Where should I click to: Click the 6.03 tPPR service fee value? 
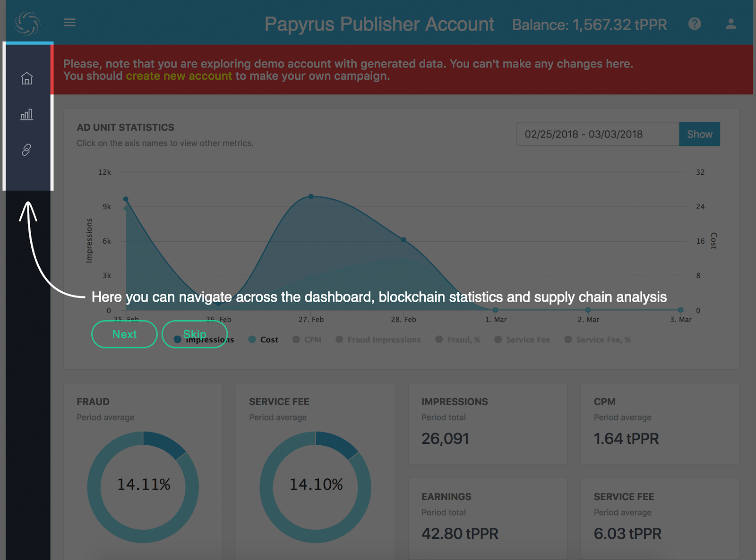627,534
